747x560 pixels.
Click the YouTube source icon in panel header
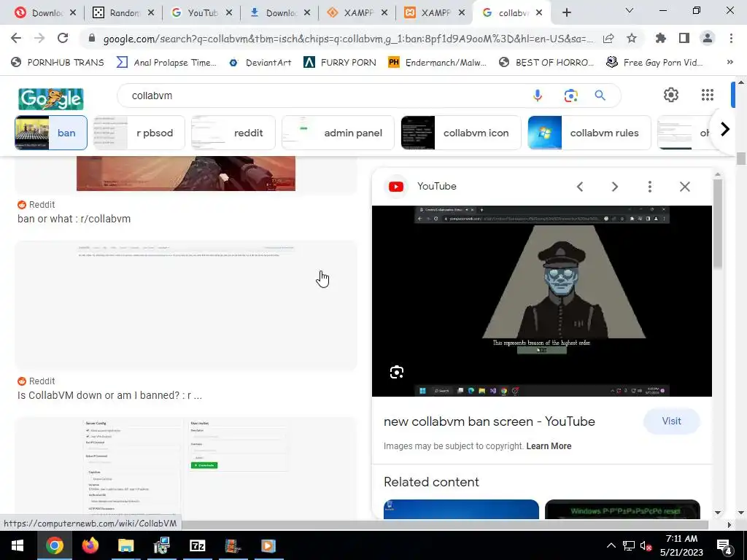[396, 187]
